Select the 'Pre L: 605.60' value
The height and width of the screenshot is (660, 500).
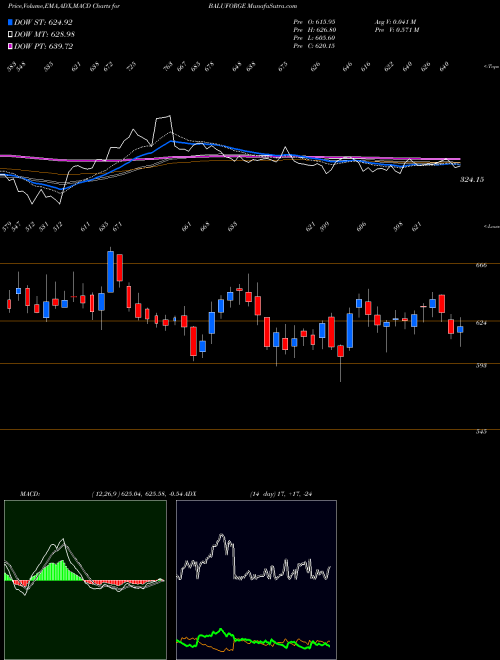point(314,38)
